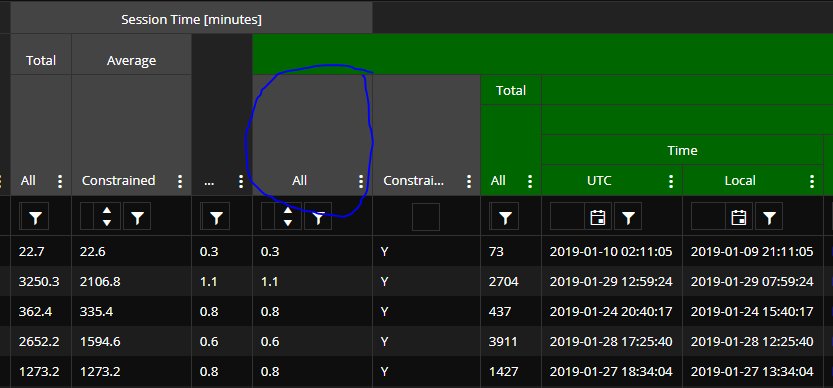
Task: Select total cell showing 2704
Action: (x=511, y=281)
